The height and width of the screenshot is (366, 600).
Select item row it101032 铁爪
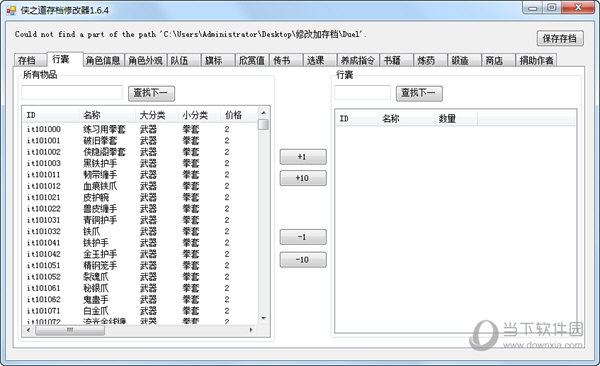pyautogui.click(x=140, y=231)
